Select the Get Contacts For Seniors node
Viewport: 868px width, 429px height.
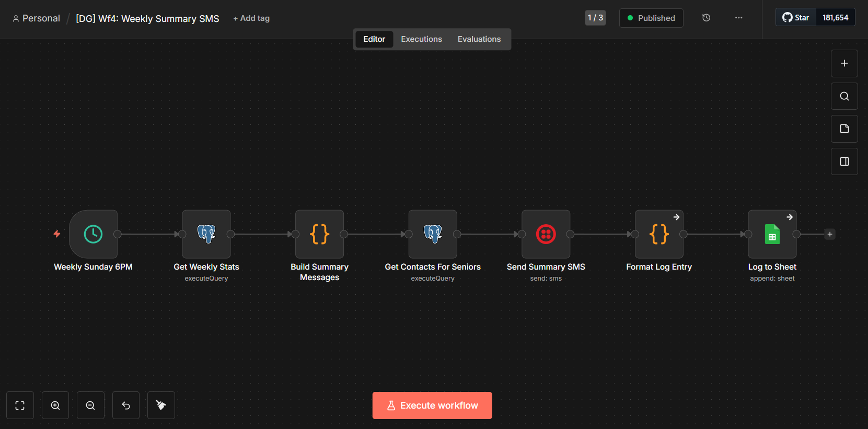pos(433,234)
